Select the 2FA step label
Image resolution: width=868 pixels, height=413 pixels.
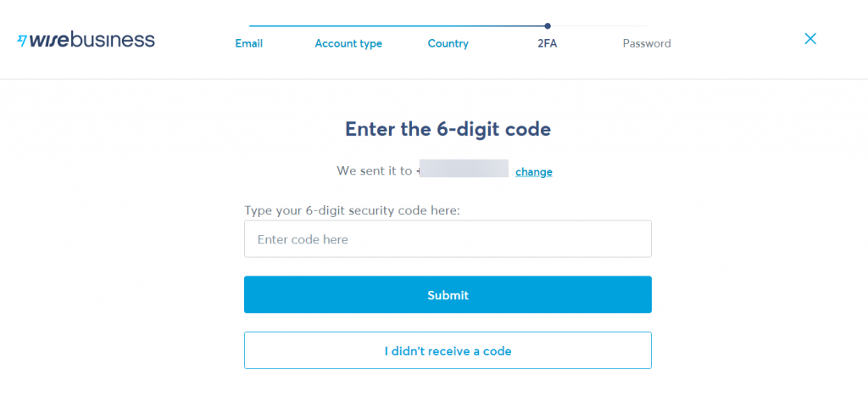(548, 43)
